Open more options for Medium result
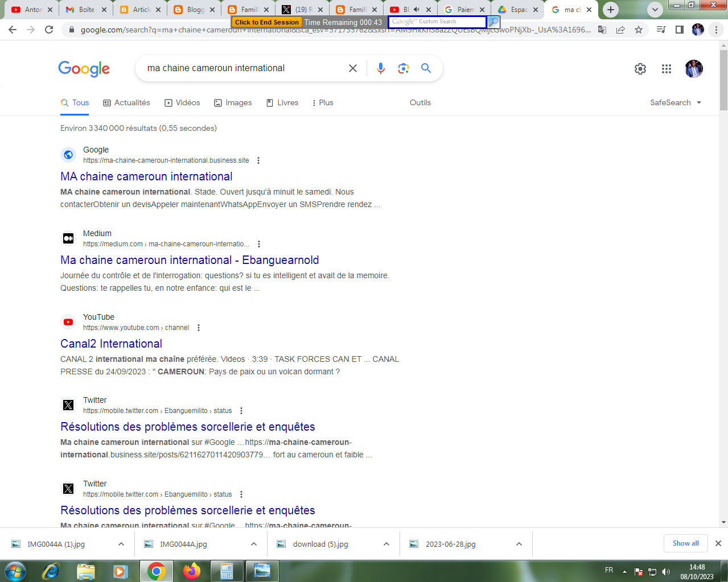The width and height of the screenshot is (728, 582). (x=259, y=244)
